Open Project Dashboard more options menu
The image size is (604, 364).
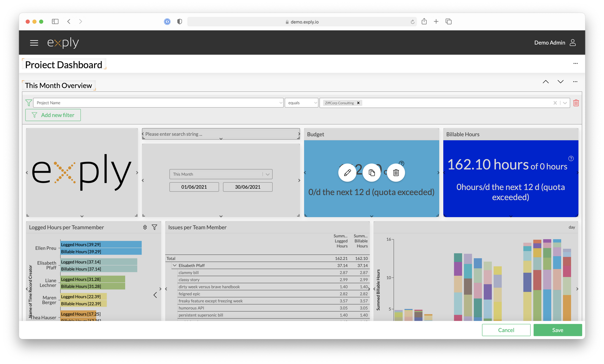(x=575, y=64)
